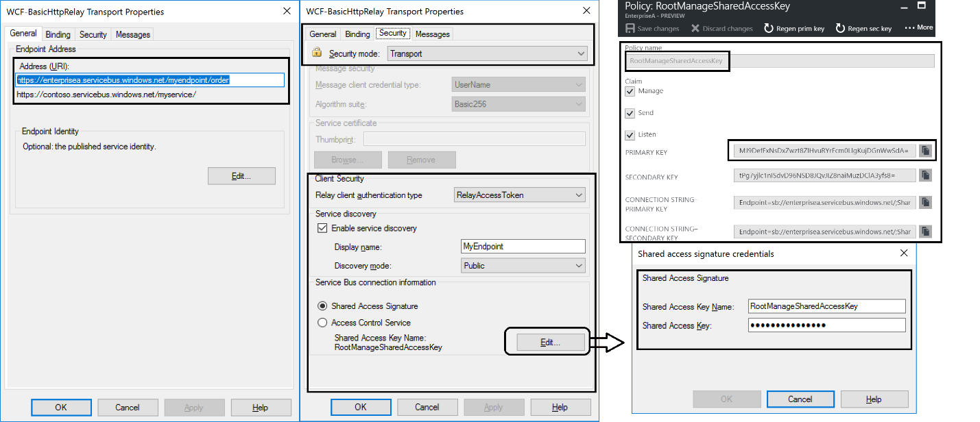The height and width of the screenshot is (422, 980).
Task: Click Edit for Shared Access Key Name
Action: pos(551,341)
